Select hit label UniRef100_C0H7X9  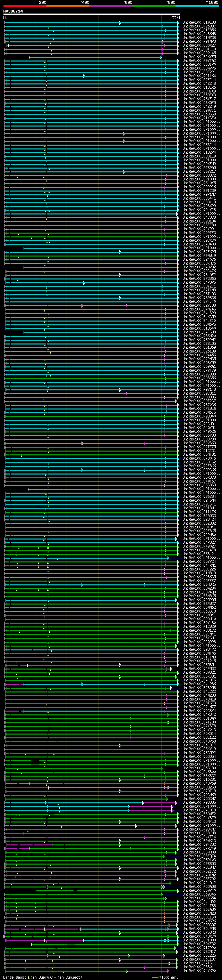(199, 91)
